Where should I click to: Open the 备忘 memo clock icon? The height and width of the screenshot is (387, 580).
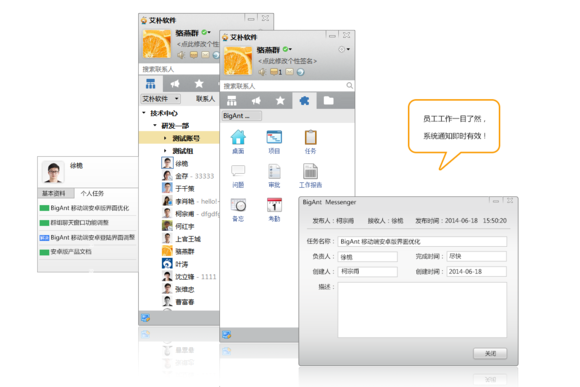pos(238,205)
